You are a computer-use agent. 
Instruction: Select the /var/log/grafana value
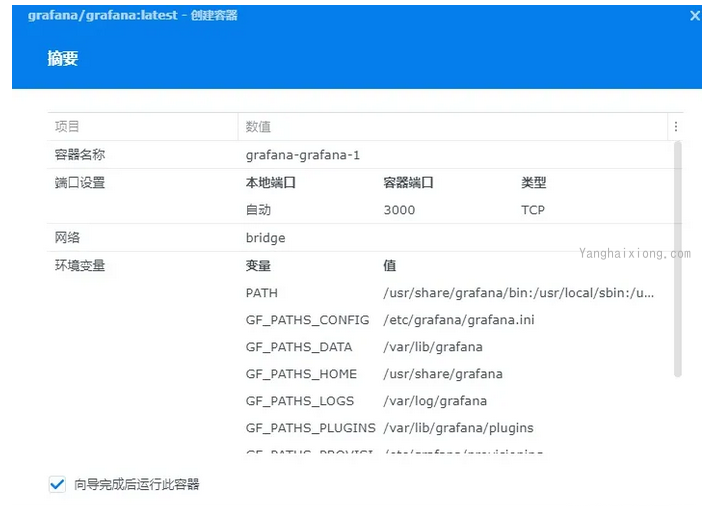tap(435, 401)
